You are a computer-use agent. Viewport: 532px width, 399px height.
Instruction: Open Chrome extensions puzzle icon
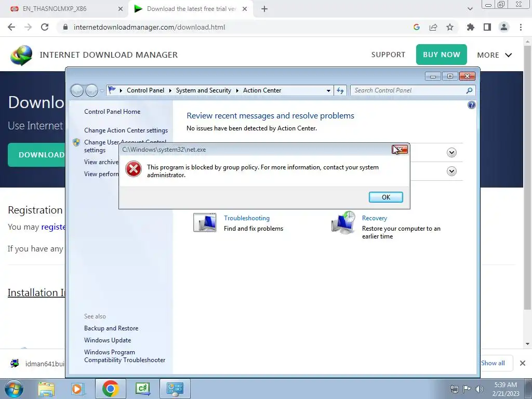471,27
